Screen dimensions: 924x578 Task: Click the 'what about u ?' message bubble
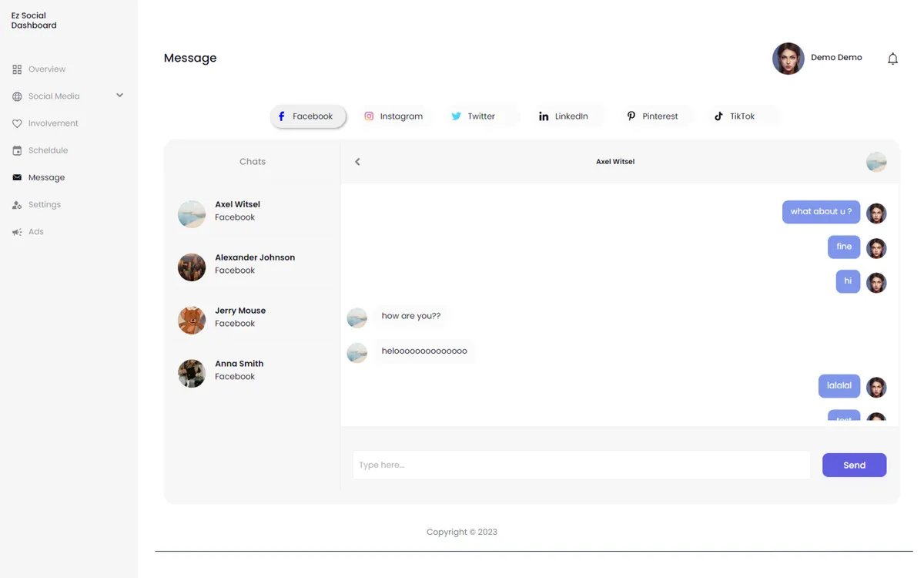pos(821,212)
